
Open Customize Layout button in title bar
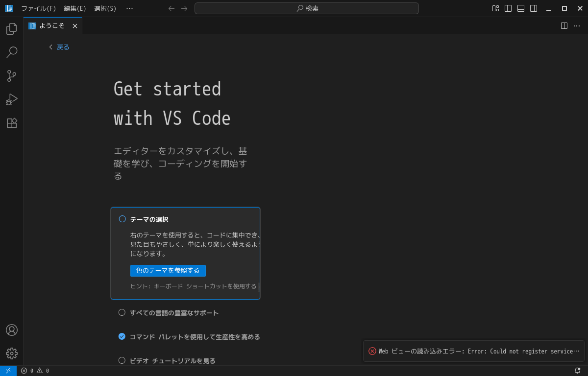tap(495, 8)
